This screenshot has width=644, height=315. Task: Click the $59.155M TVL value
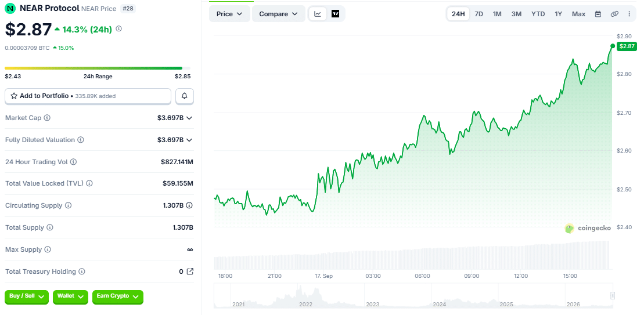point(178,184)
